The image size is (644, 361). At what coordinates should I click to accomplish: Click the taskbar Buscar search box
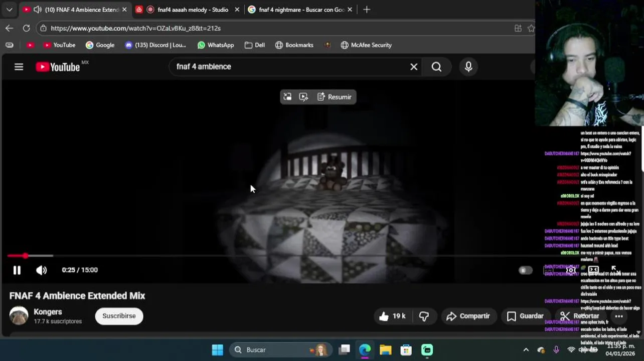tap(281, 349)
